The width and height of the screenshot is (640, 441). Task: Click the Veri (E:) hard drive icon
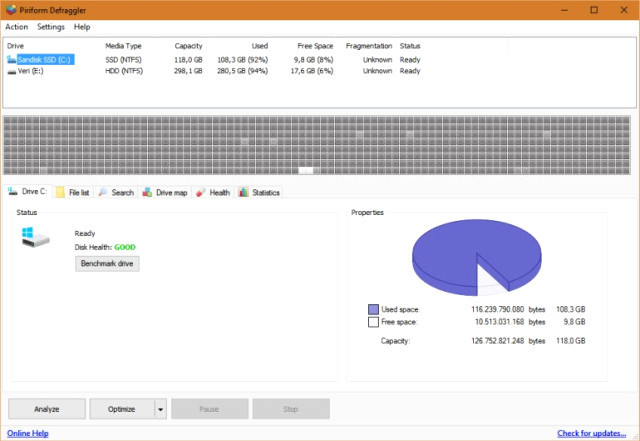pos(12,71)
